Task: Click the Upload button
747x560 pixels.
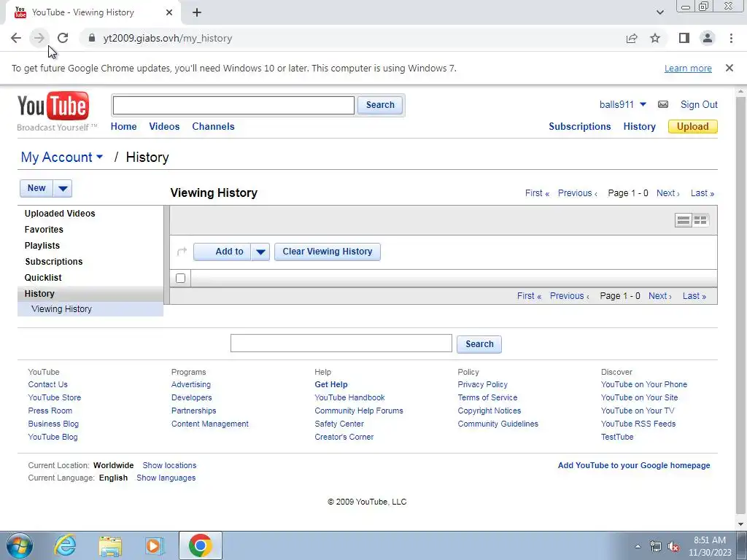Action: [693, 126]
